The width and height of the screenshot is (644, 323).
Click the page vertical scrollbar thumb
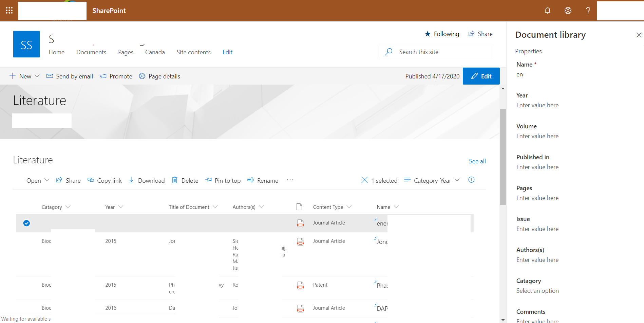(503, 157)
